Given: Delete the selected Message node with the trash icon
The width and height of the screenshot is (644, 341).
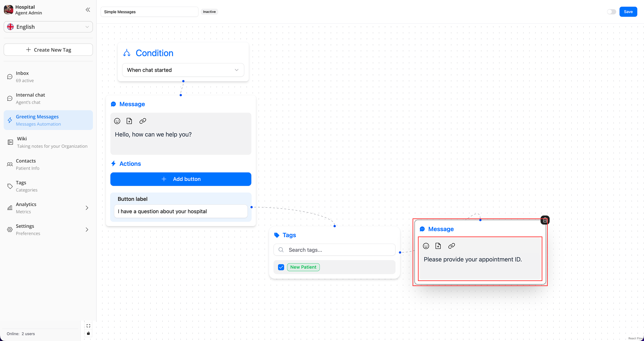Looking at the screenshot, I should point(545,220).
